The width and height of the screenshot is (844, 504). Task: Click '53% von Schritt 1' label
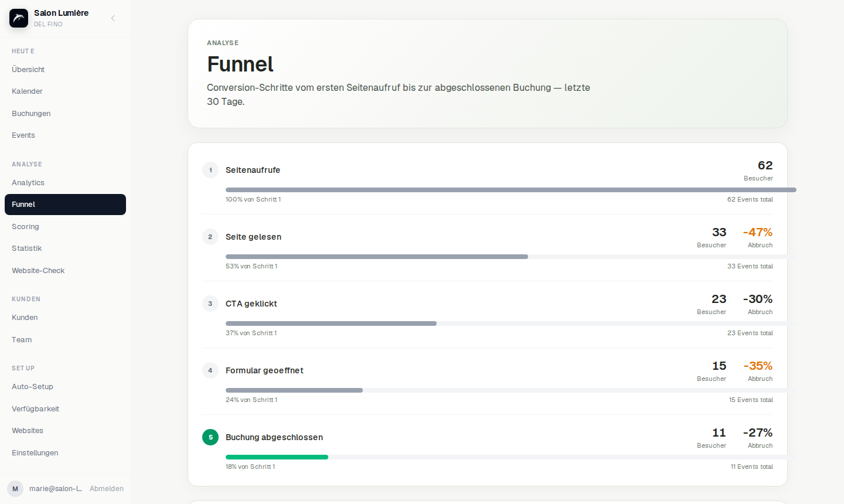coord(251,267)
